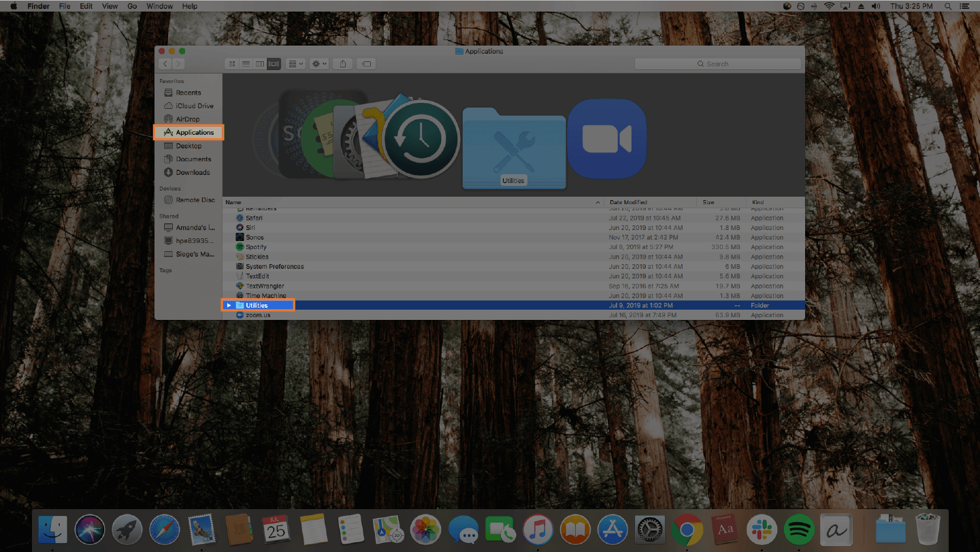The image size is (980, 552).
Task: Open the Help menu
Action: tap(190, 6)
